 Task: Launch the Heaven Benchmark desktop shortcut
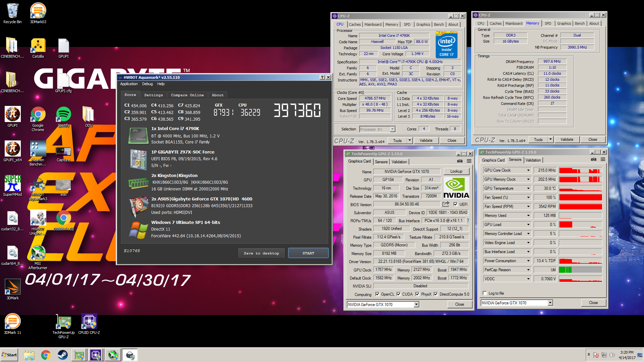pos(38,154)
